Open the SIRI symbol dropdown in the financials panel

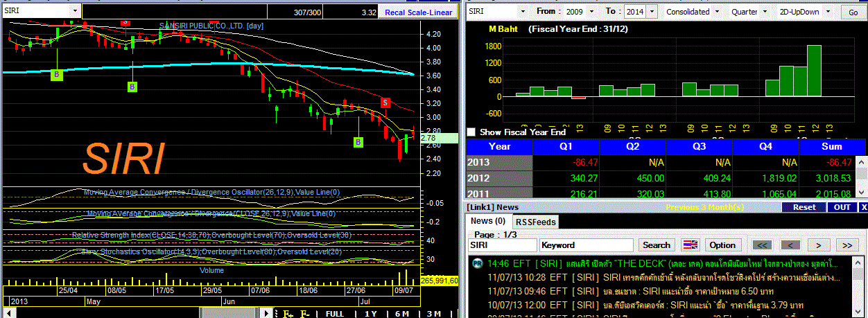(x=523, y=12)
